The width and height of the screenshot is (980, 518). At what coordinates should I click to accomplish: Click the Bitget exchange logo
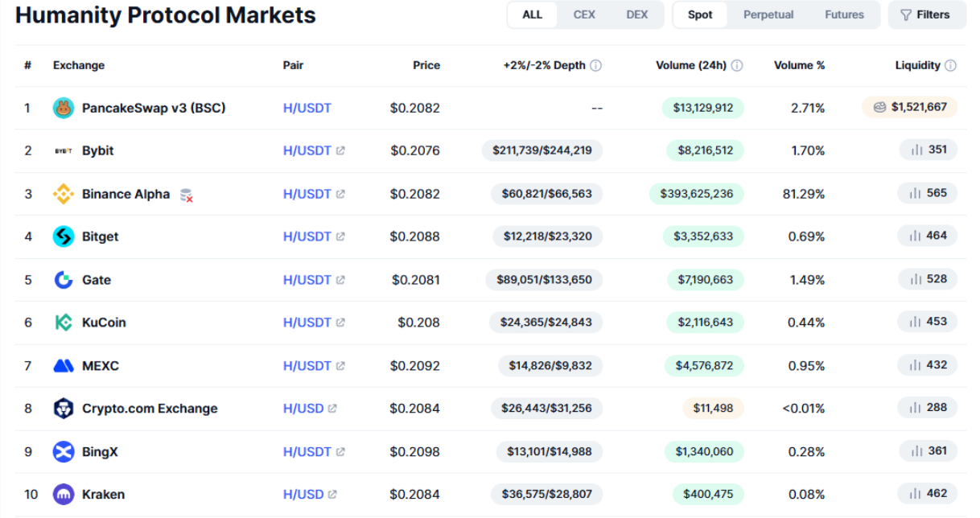click(64, 236)
